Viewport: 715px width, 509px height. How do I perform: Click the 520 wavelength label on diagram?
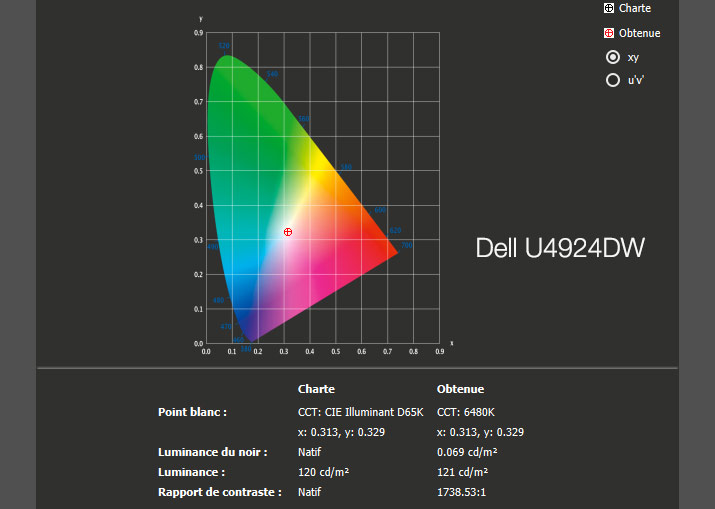click(224, 46)
